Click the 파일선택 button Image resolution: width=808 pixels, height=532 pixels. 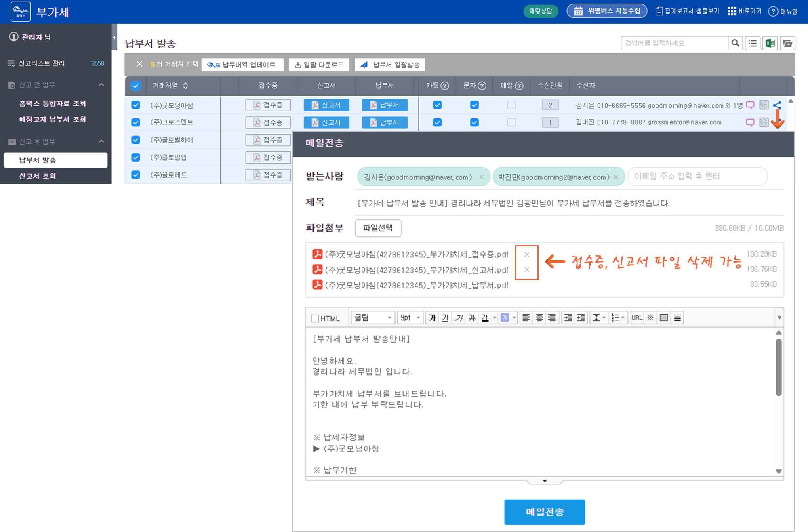378,228
